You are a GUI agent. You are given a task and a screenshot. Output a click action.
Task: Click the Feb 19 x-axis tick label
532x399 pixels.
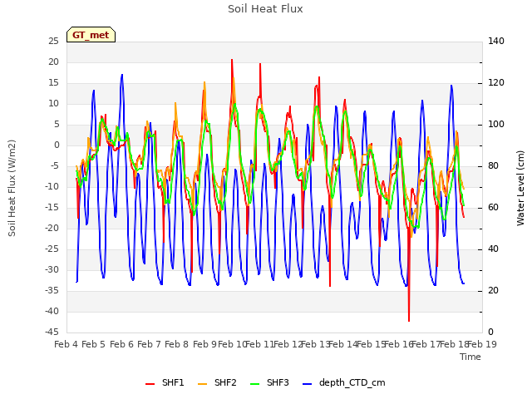[482, 344]
